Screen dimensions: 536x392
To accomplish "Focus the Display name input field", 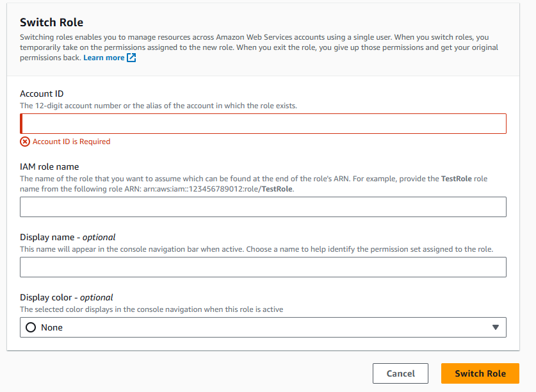I will click(263, 267).
